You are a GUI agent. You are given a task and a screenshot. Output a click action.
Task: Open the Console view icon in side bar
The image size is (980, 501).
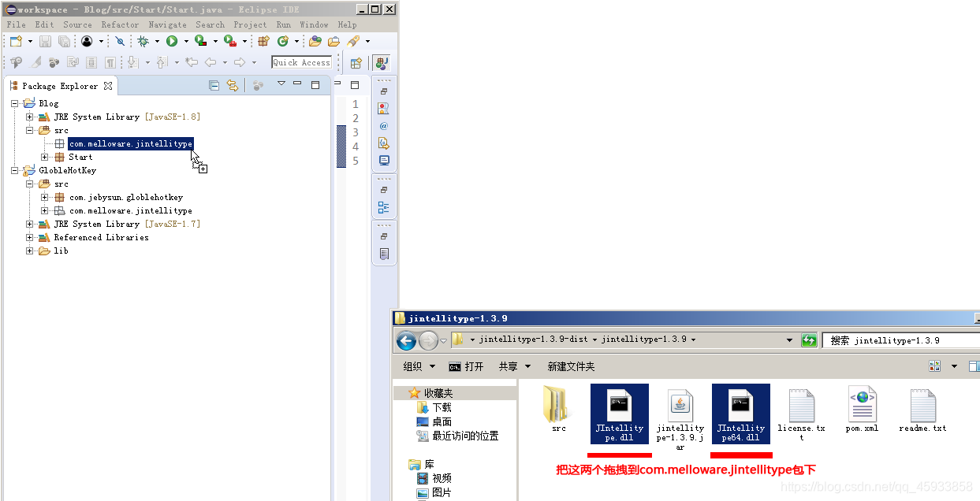pos(384,160)
